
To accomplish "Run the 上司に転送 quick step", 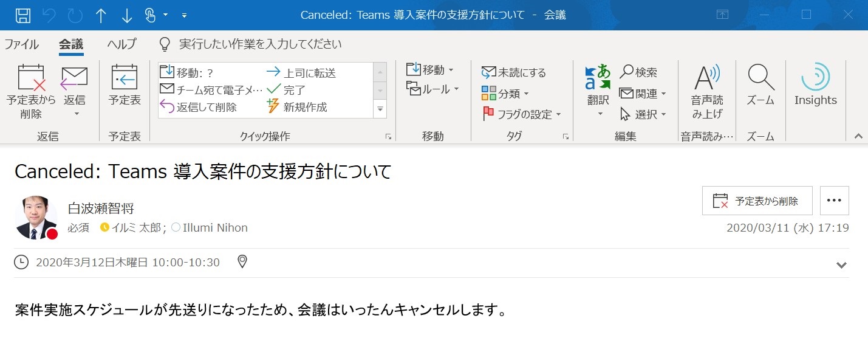I will point(301,73).
